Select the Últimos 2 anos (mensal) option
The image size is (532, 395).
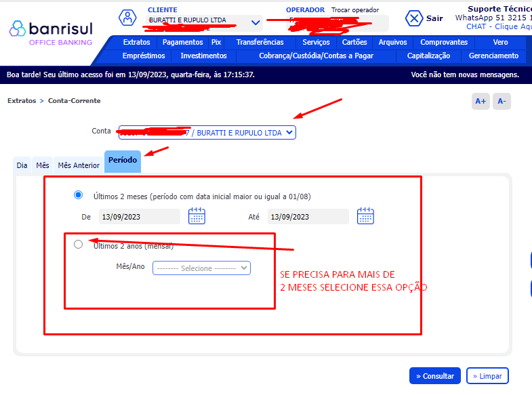[x=78, y=245]
